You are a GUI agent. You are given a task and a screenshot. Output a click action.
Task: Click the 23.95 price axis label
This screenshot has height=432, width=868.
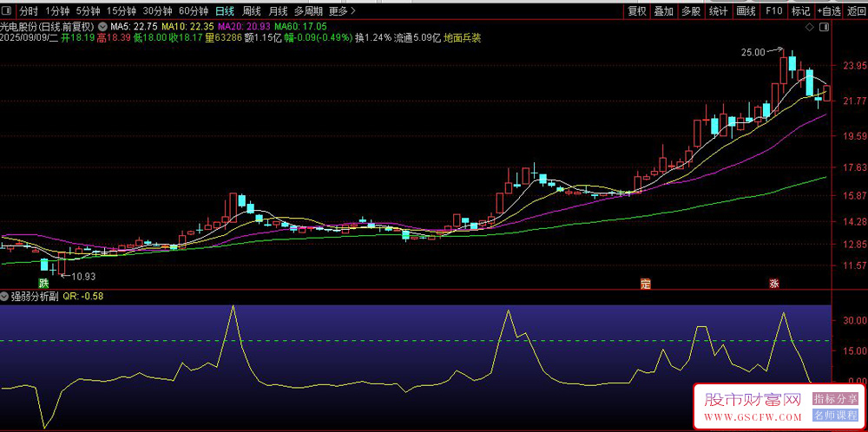[x=855, y=65]
